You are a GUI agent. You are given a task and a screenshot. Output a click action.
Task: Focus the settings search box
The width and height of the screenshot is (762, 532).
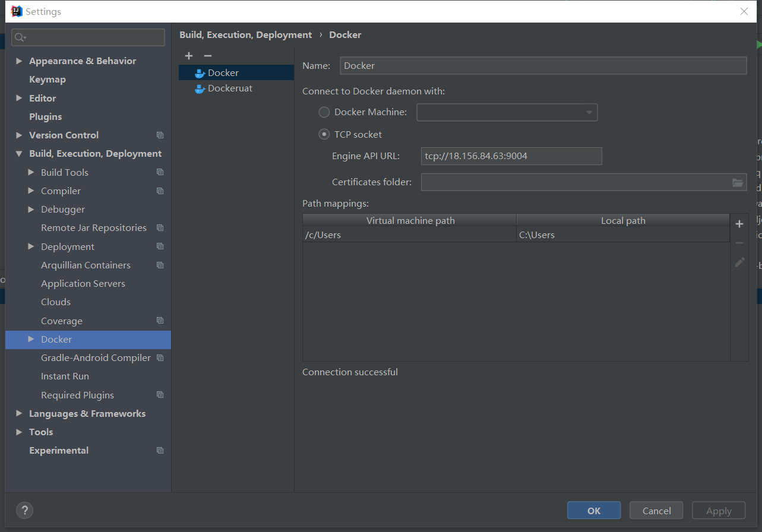(88, 37)
